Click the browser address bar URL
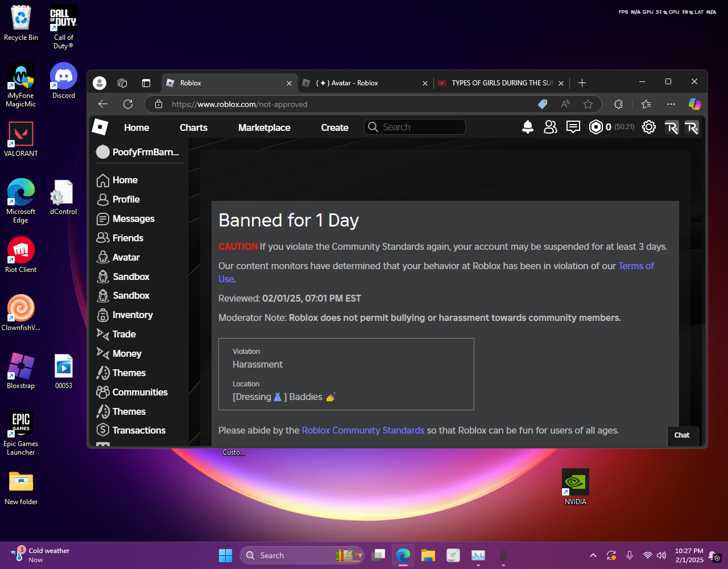728x569 pixels. [x=239, y=104]
